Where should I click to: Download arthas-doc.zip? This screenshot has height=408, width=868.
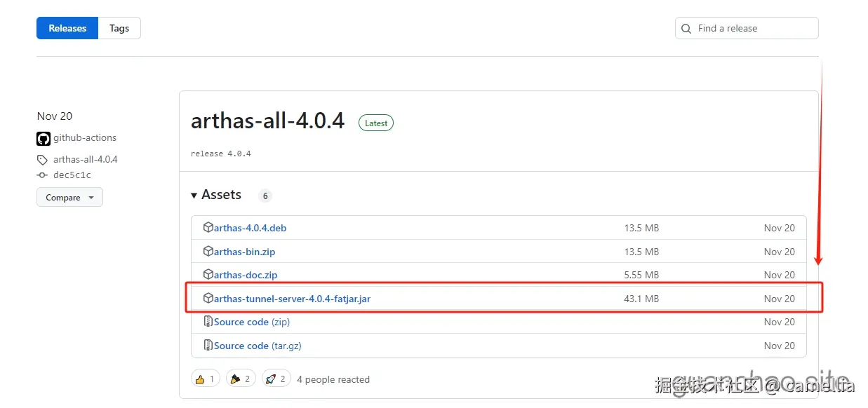coord(246,275)
